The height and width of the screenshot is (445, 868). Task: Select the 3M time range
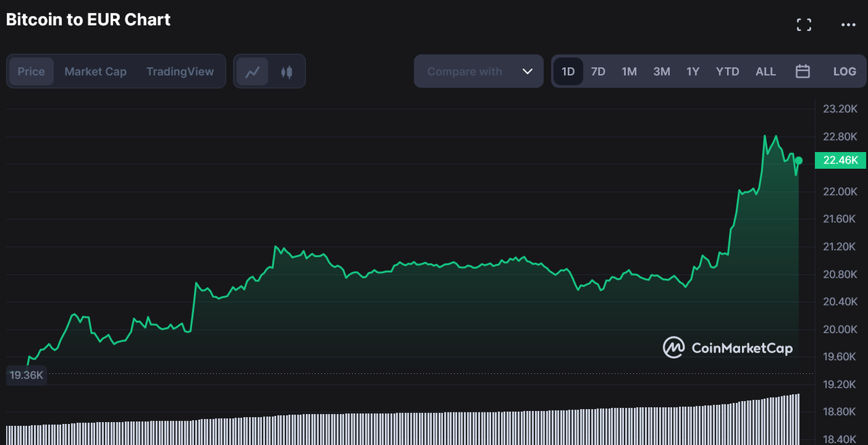coord(662,71)
